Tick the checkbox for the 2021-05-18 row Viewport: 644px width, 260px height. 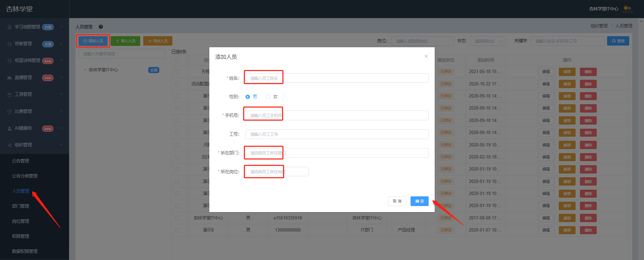[177, 72]
